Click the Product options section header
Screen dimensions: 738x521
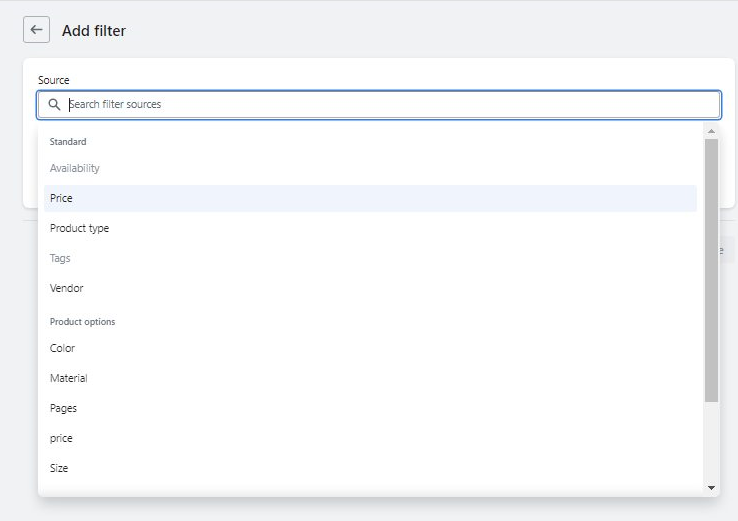[x=83, y=322]
